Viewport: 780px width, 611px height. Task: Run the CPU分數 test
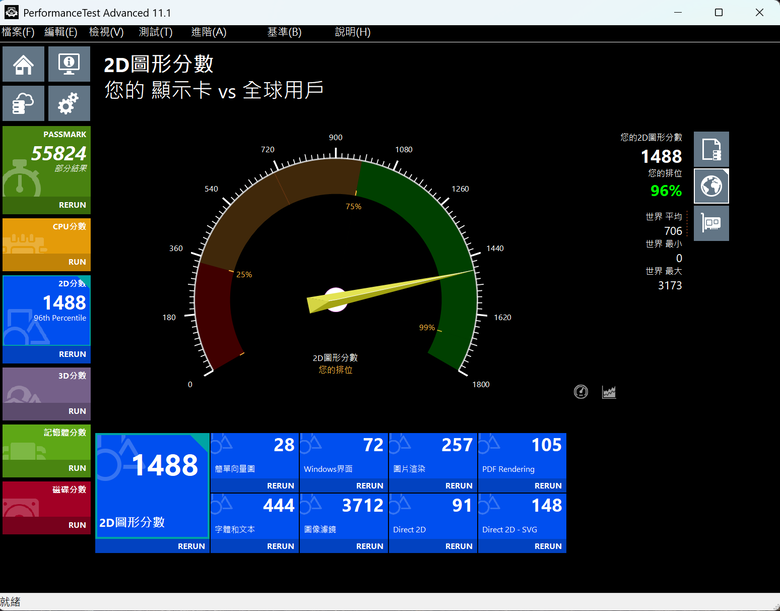point(77,262)
